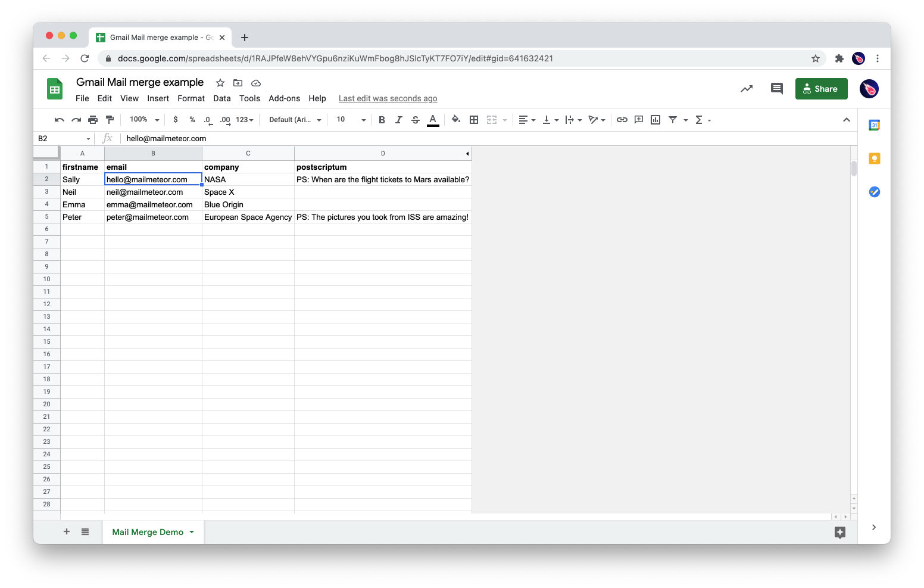Image resolution: width=924 pixels, height=588 pixels.
Task: Open the activity dashboard trend icon
Action: 747,89
